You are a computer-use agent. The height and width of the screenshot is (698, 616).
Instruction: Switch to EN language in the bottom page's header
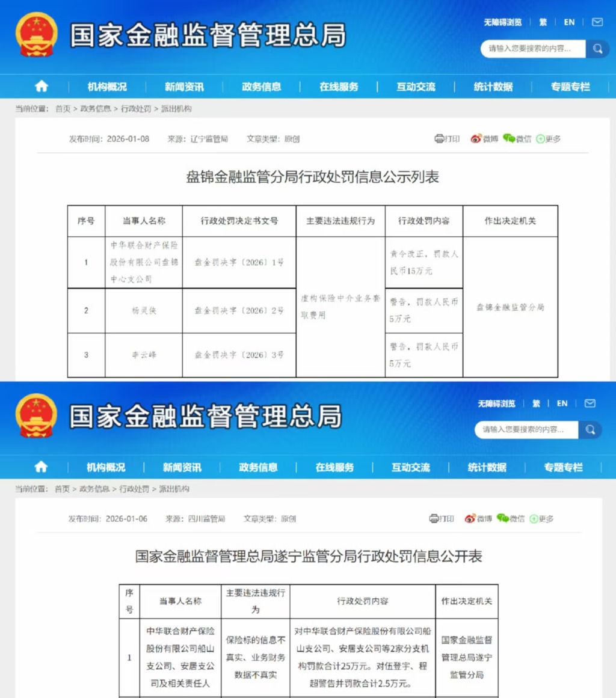pos(562,403)
